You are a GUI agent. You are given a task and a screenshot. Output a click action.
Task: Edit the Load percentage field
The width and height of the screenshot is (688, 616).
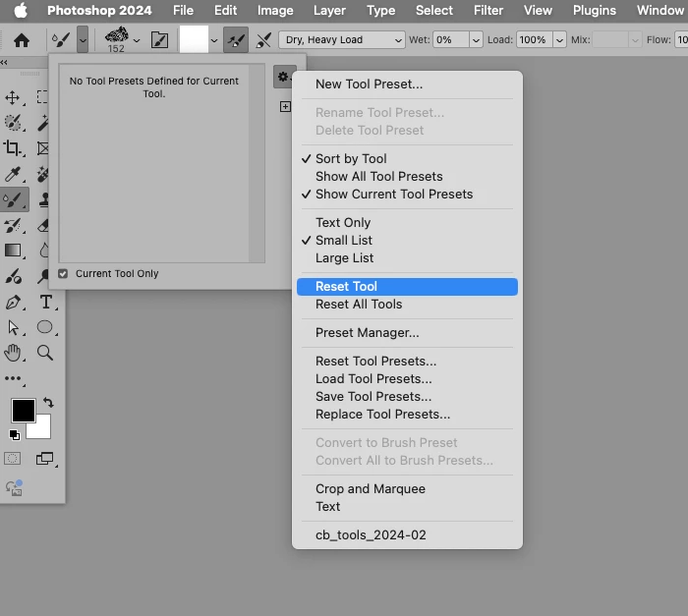click(x=534, y=40)
